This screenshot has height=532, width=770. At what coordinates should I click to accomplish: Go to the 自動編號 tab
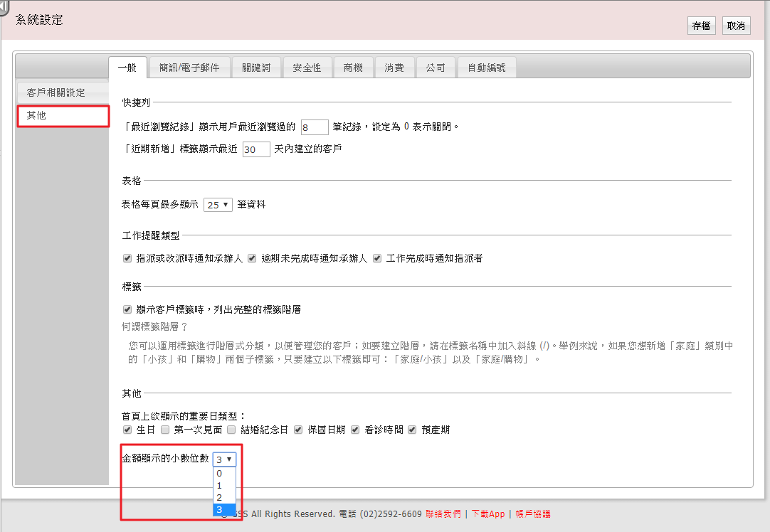click(x=487, y=68)
